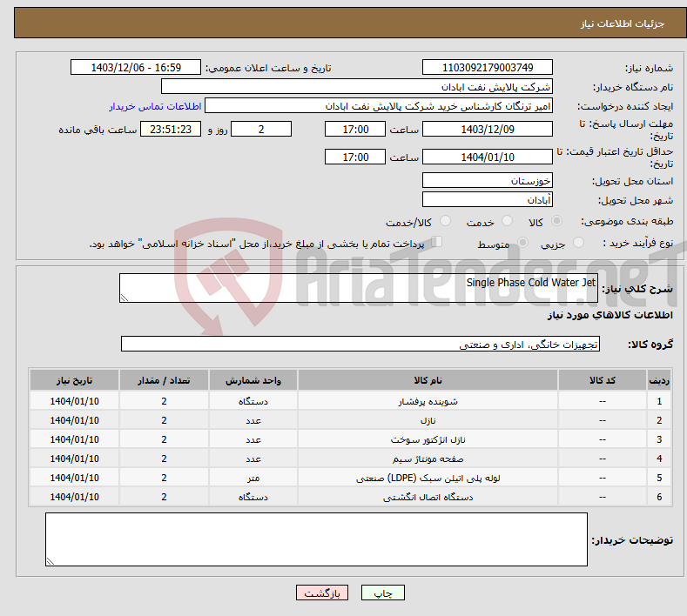
Task: Click the request creator name field
Action: click(379, 106)
